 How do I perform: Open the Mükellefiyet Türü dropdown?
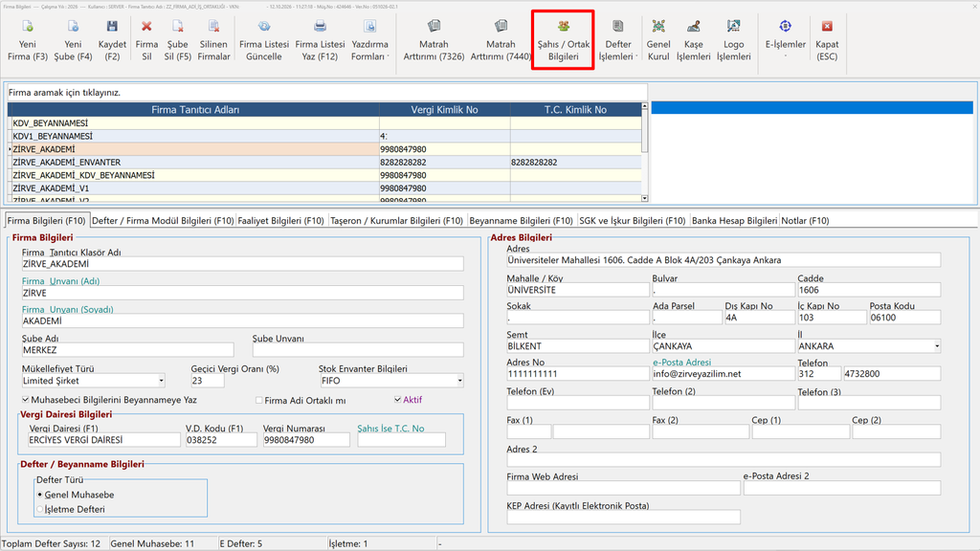click(161, 381)
